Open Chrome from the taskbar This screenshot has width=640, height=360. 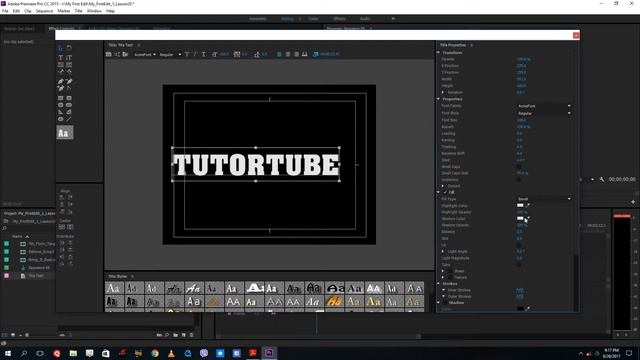155,353
